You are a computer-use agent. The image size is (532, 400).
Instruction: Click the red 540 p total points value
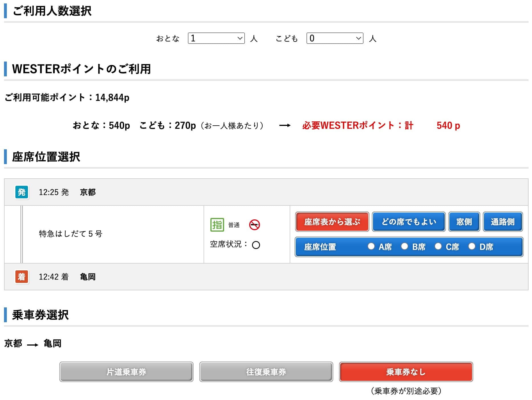click(448, 126)
